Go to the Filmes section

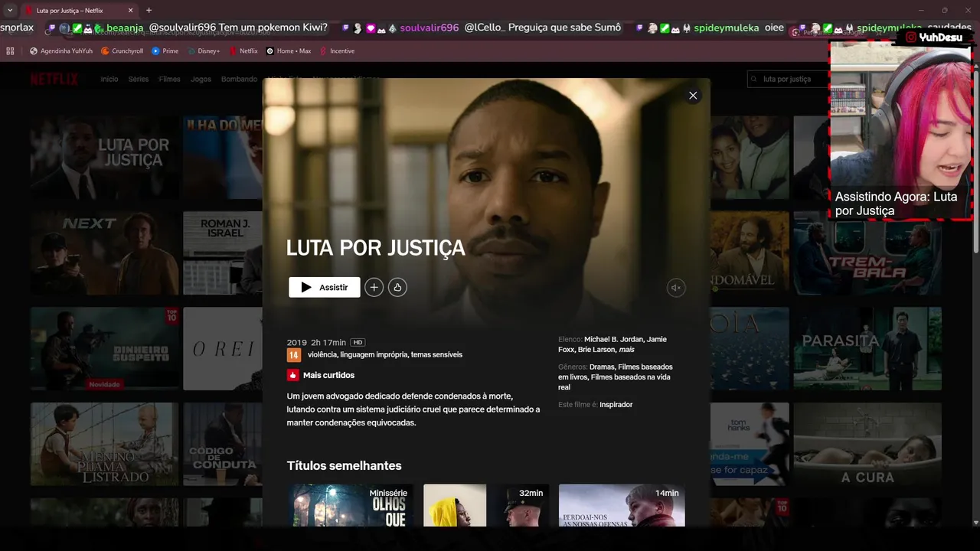tap(170, 79)
